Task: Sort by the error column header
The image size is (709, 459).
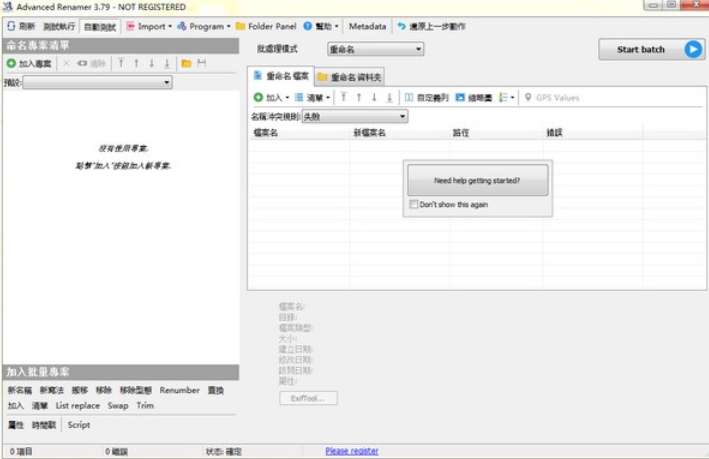Action: 593,132
